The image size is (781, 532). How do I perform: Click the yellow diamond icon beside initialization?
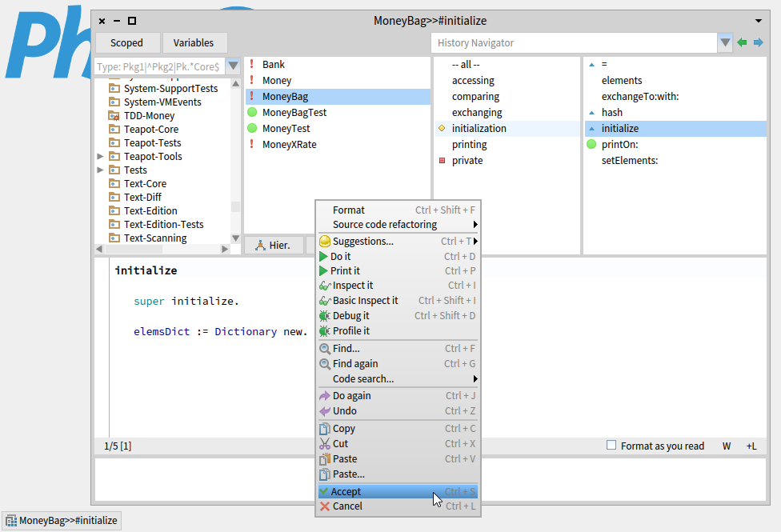click(x=442, y=128)
